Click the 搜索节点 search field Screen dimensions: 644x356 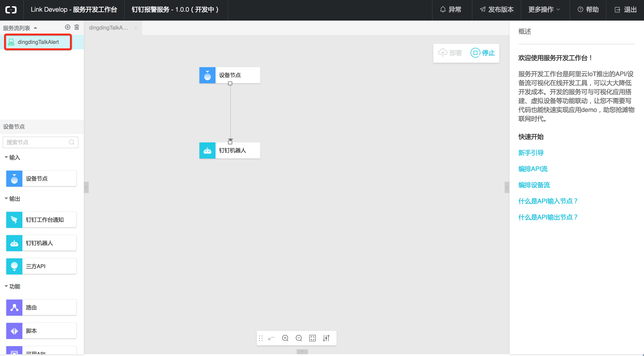point(41,142)
